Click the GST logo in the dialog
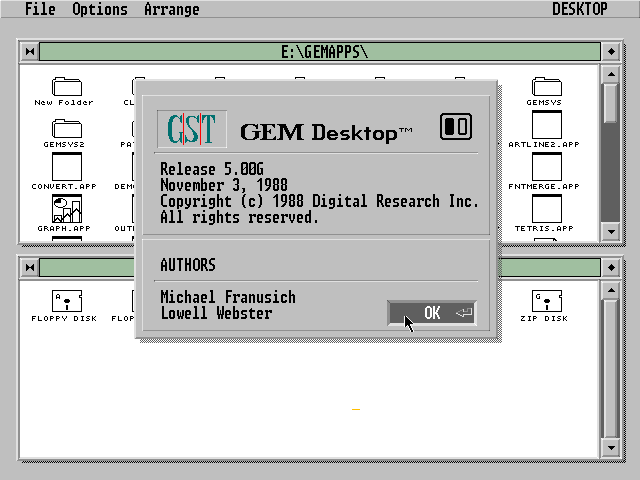Viewport: 640px width, 480px height. [x=192, y=129]
